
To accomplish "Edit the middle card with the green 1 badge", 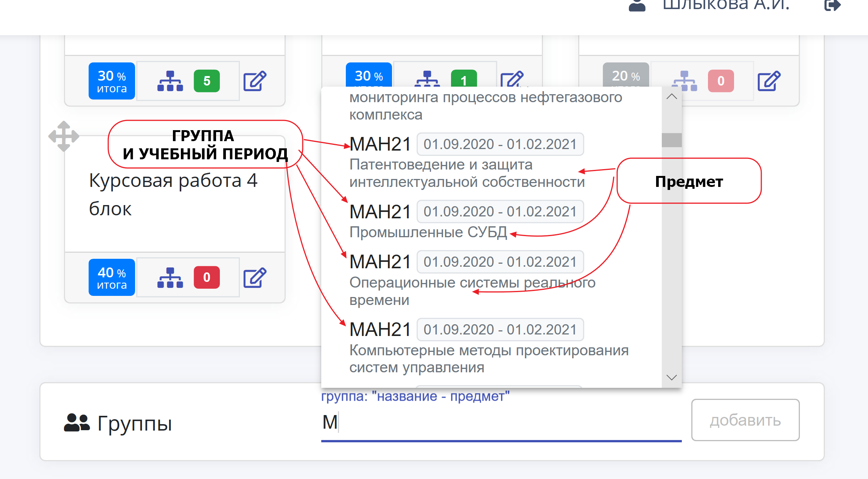I will (512, 79).
